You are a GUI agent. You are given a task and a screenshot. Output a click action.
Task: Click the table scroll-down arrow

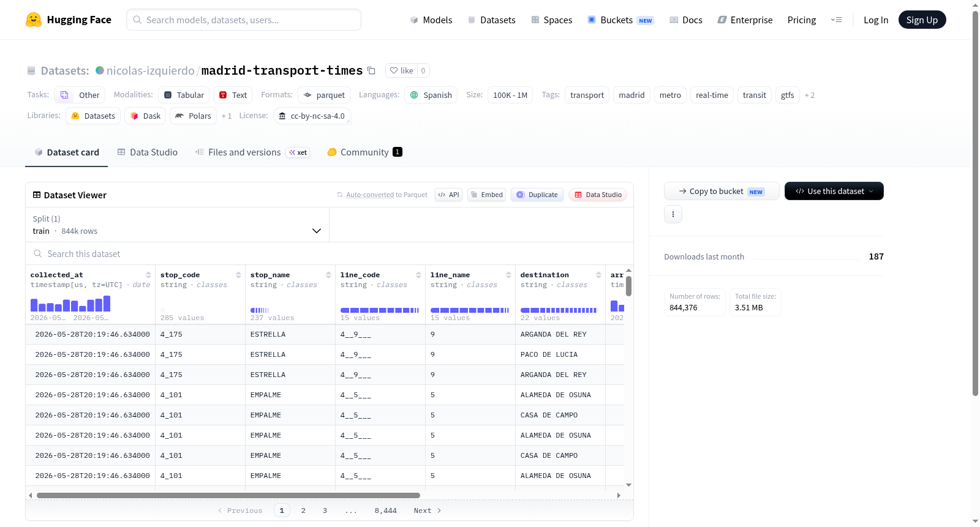[628, 485]
